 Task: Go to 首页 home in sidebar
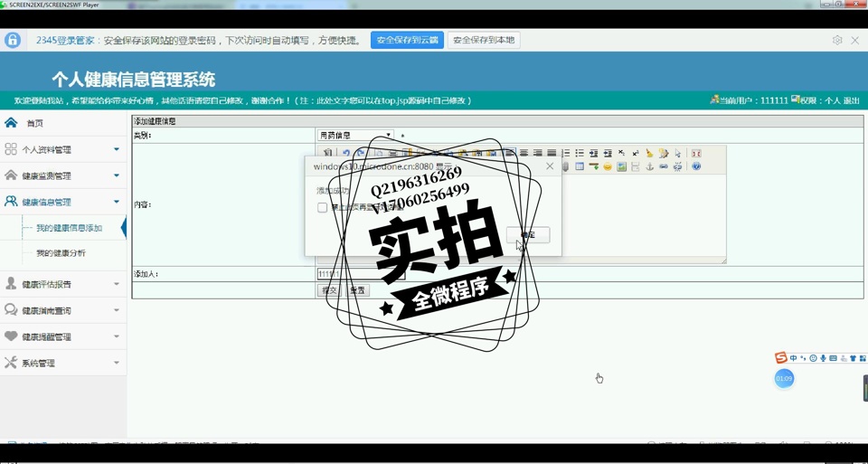coord(34,123)
